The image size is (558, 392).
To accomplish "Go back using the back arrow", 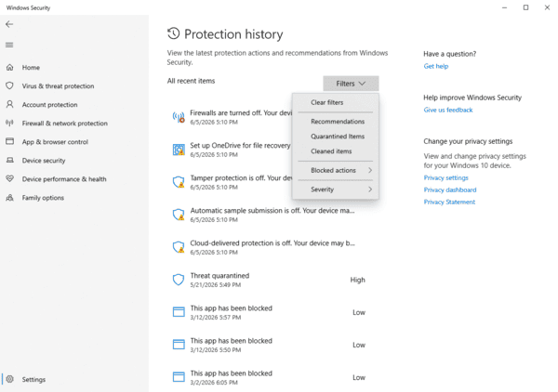I will (9, 24).
